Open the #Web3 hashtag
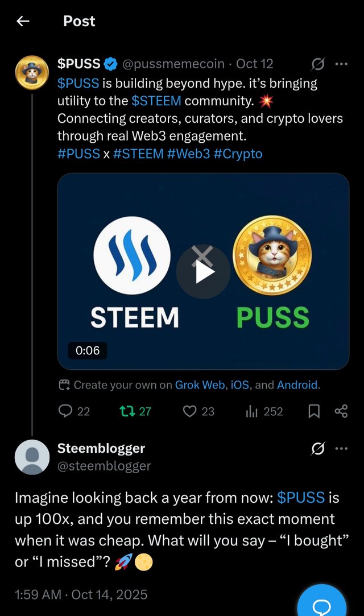Screen dimensions: 364x616 pos(188,154)
